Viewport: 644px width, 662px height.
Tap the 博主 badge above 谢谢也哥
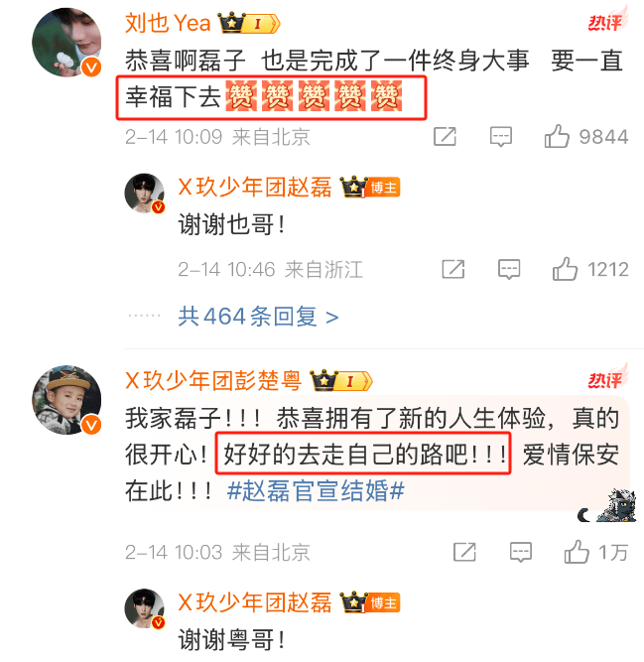[384, 188]
